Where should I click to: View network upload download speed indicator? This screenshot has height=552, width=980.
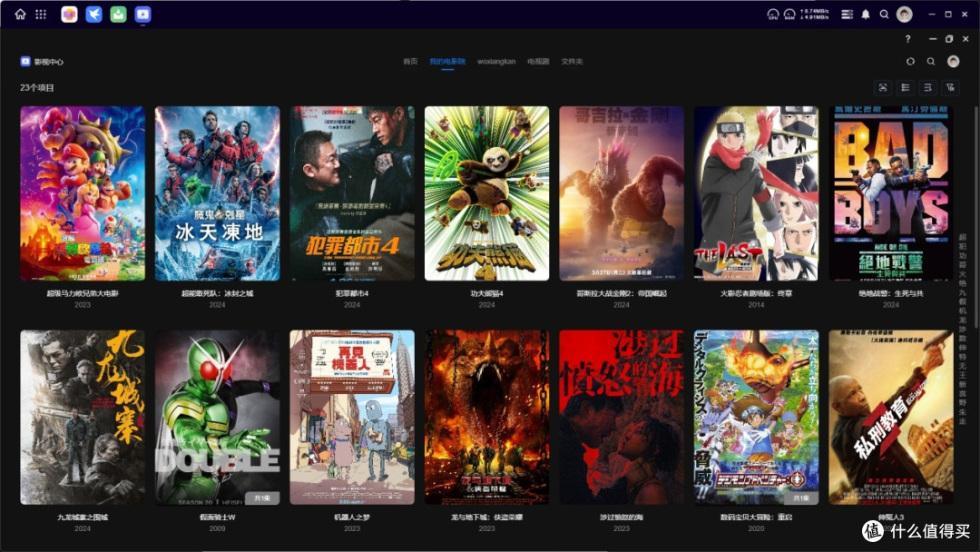(814, 14)
